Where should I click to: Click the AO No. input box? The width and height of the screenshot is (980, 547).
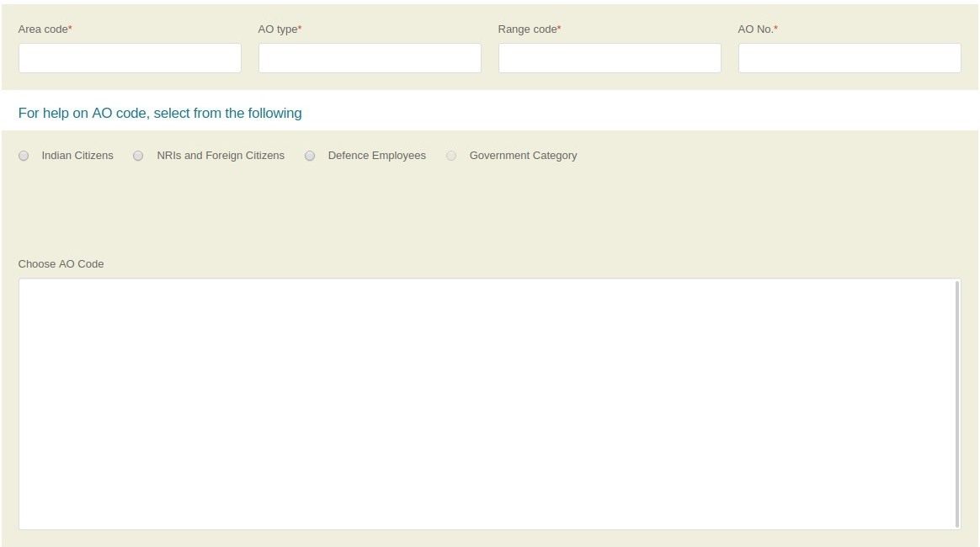click(x=849, y=57)
